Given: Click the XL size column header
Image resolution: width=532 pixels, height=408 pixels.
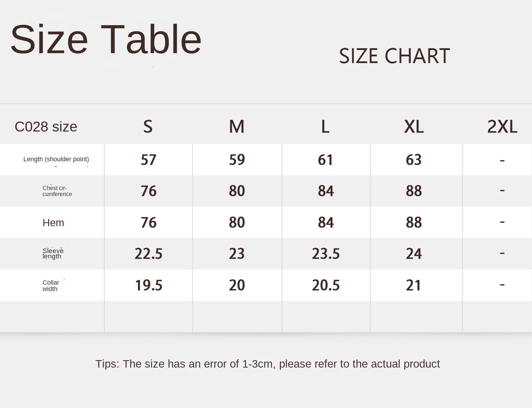Looking at the screenshot, I should (x=414, y=127).
